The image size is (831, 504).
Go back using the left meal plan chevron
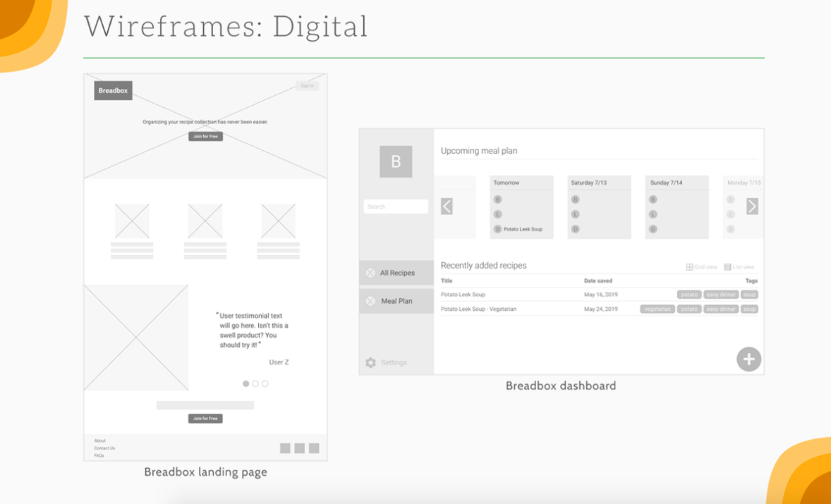point(447,207)
